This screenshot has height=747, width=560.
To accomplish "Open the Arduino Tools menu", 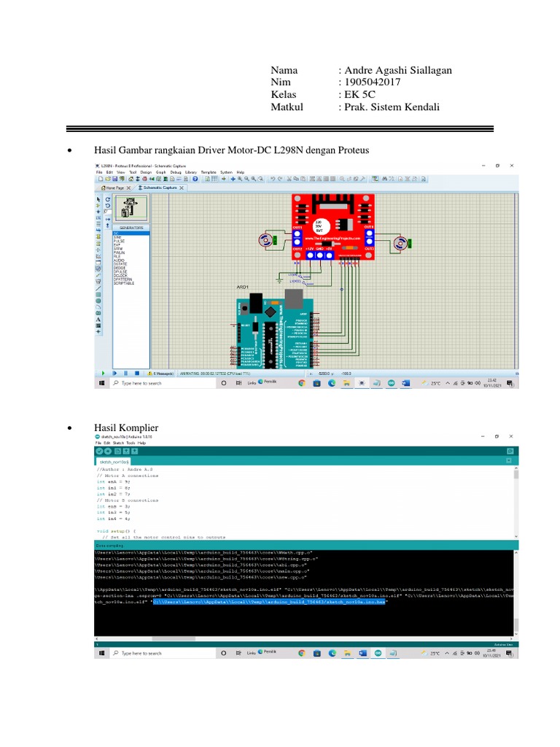I will [131, 443].
